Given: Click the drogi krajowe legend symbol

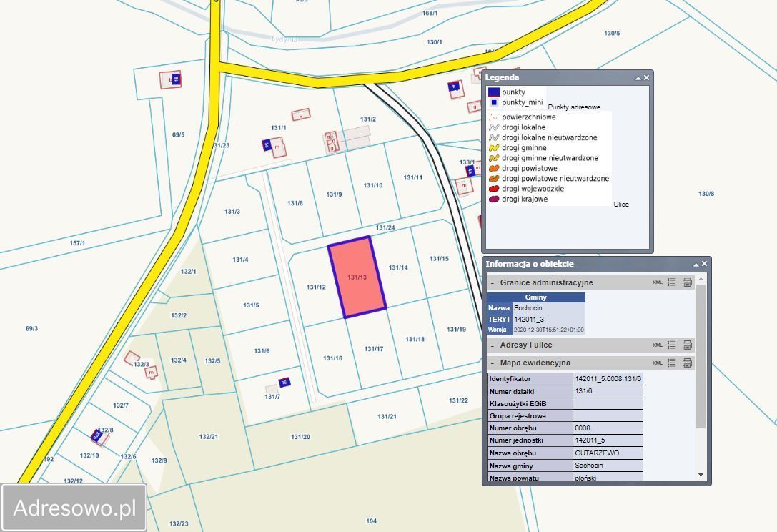Looking at the screenshot, I should 493,199.
